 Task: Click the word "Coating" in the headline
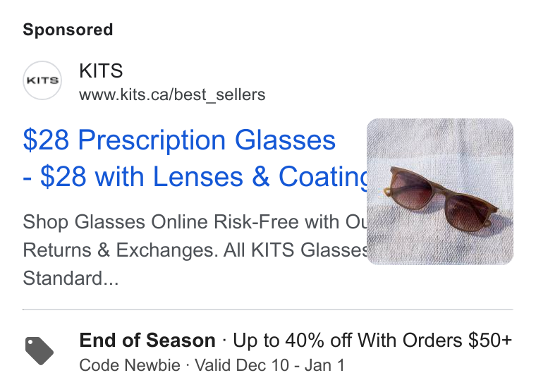coord(323,178)
